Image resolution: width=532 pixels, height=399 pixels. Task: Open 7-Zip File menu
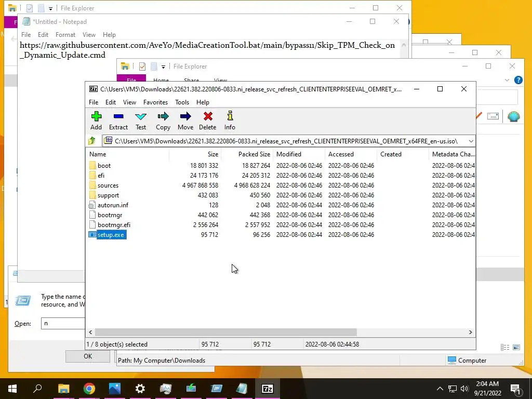point(94,102)
